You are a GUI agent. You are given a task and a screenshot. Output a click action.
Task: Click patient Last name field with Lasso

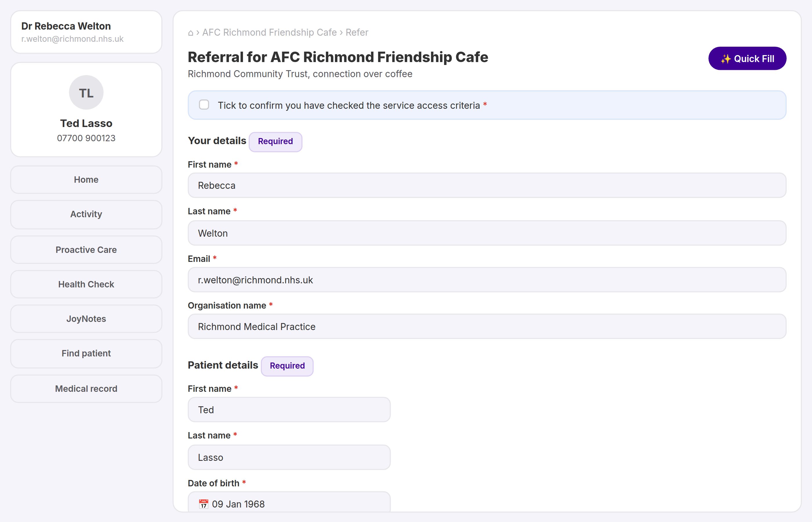pos(289,458)
